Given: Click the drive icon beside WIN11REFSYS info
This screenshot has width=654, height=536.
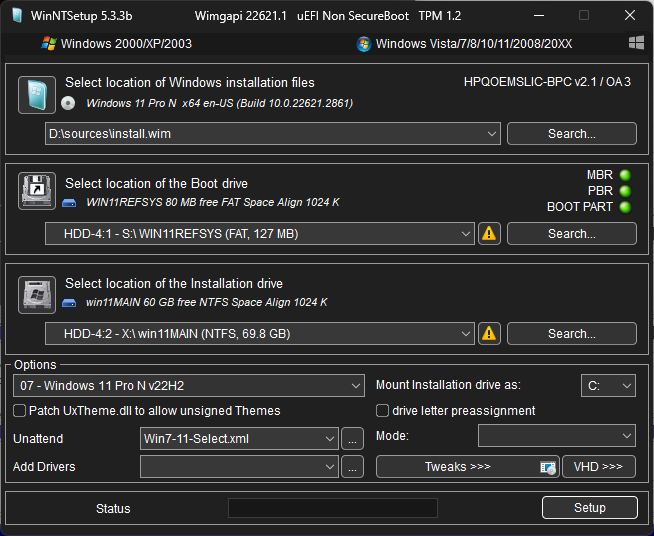Looking at the screenshot, I should [x=69, y=203].
